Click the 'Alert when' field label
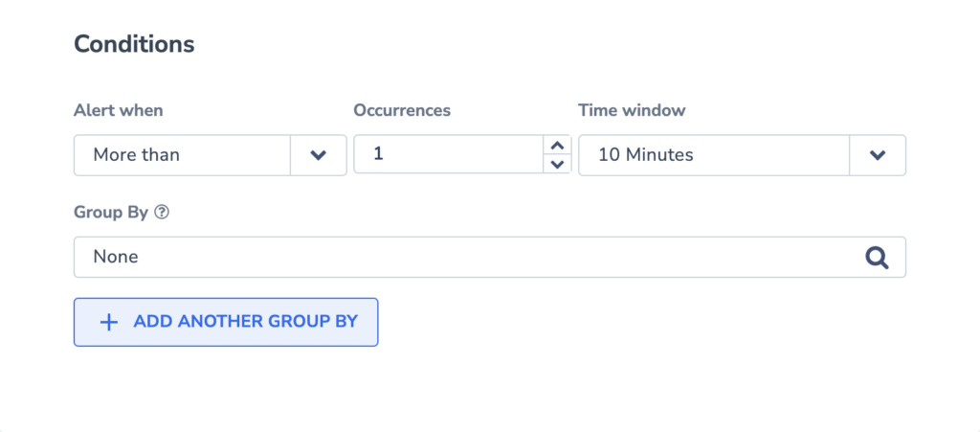This screenshot has width=980, height=432. click(x=118, y=111)
